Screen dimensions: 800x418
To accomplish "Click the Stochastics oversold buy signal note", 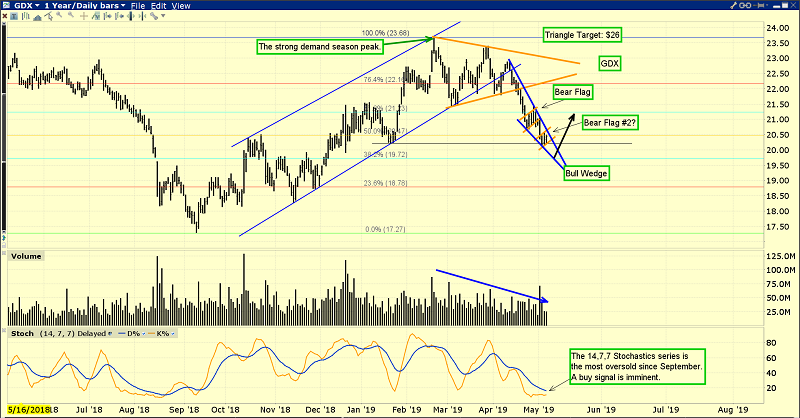I will 637,366.
